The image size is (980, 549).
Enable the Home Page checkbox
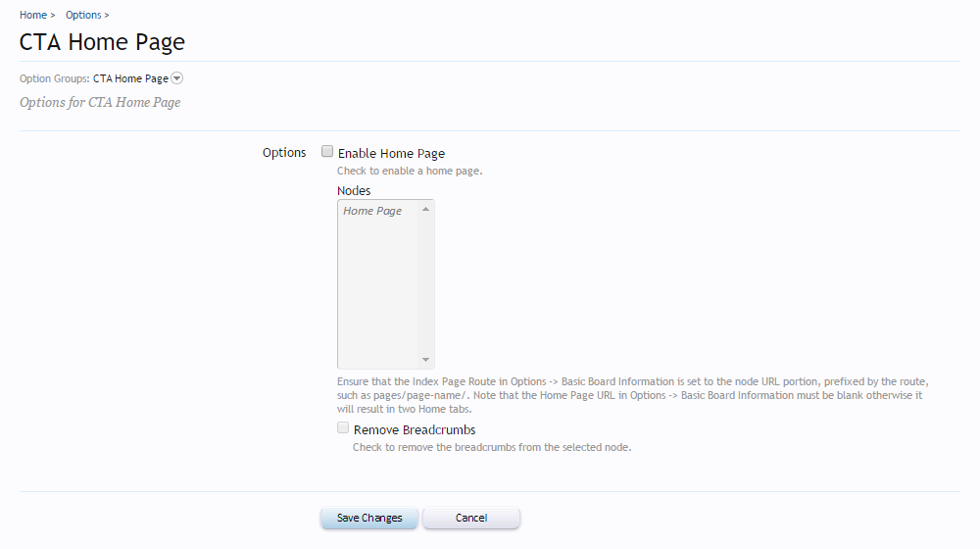point(327,151)
